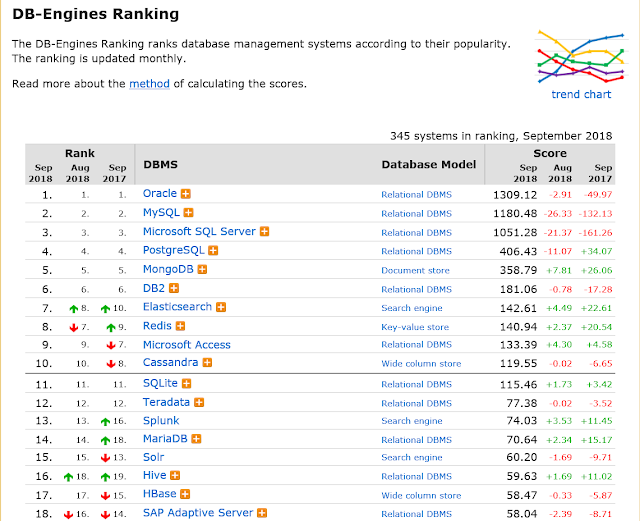Click the score value 1309.12
This screenshot has width=640, height=521.
[515, 195]
